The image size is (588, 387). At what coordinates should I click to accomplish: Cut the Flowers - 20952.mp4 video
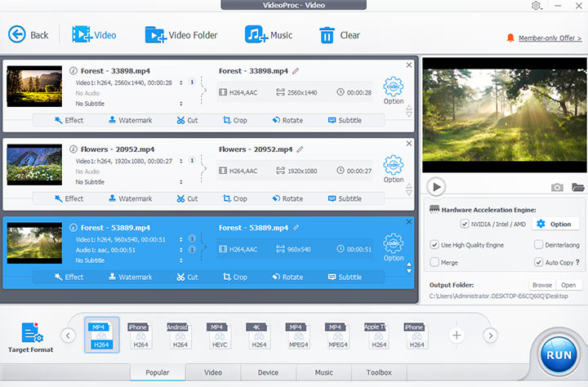[187, 198]
